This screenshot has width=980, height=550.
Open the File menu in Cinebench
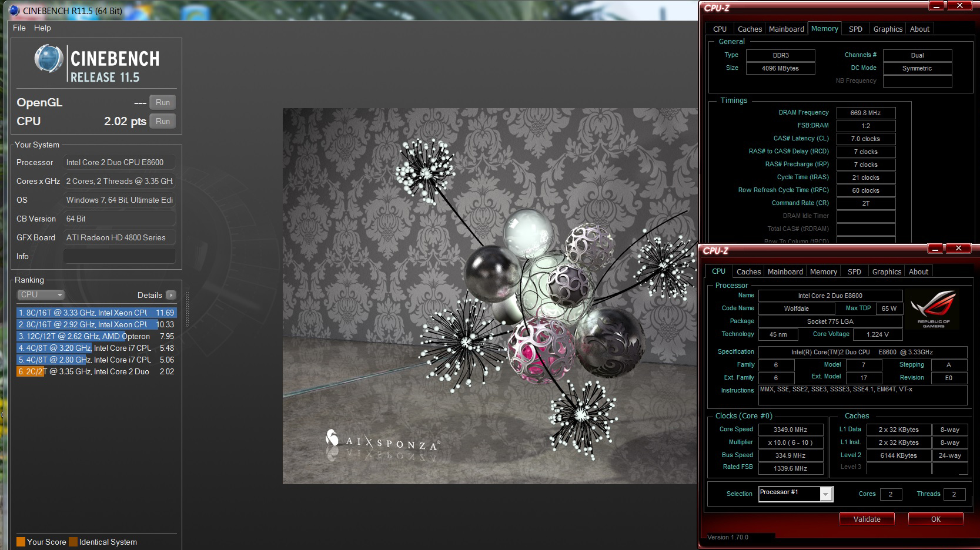[x=19, y=28]
